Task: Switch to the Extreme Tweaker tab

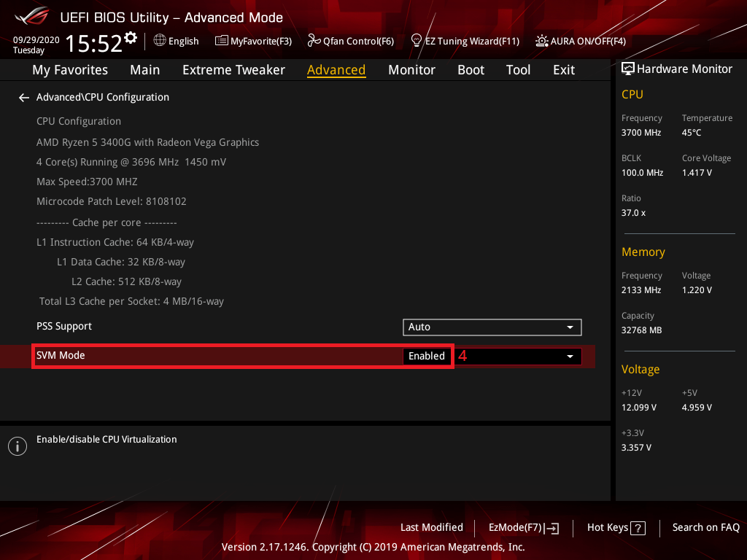Action: 233,70
